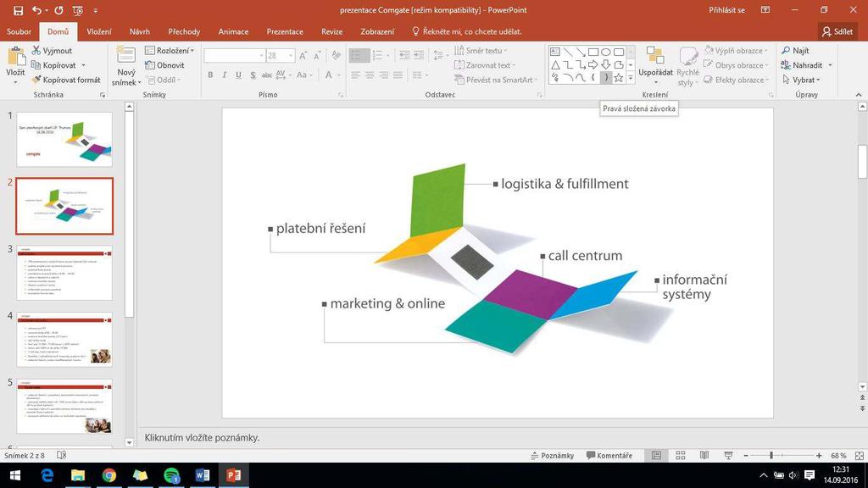The width and height of the screenshot is (868, 488).
Task: Switch to the Animace tab
Action: pyautogui.click(x=233, y=31)
